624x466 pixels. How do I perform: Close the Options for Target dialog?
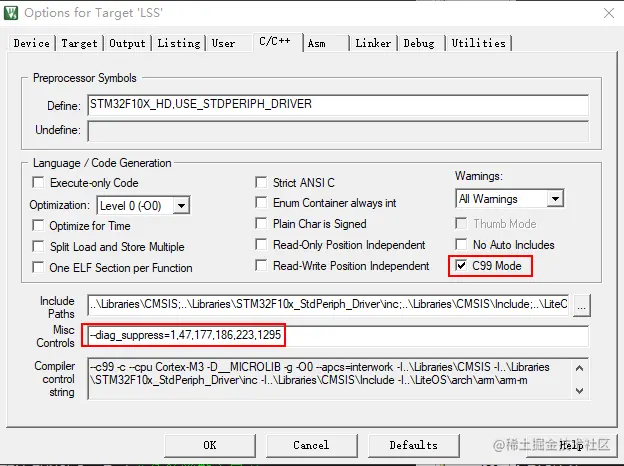[608, 13]
